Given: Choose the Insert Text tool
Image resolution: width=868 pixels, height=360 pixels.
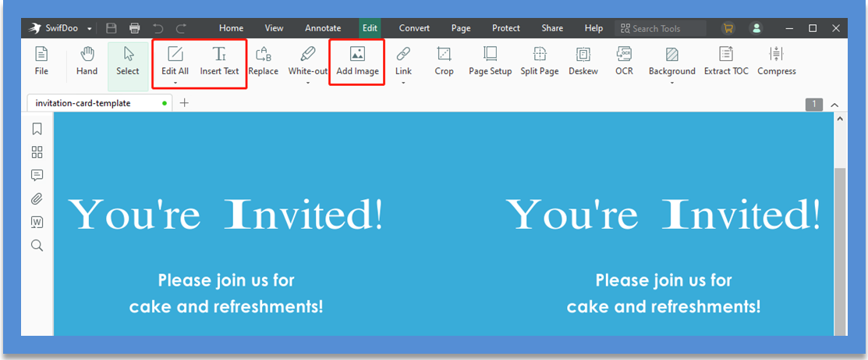Looking at the screenshot, I should (x=220, y=61).
